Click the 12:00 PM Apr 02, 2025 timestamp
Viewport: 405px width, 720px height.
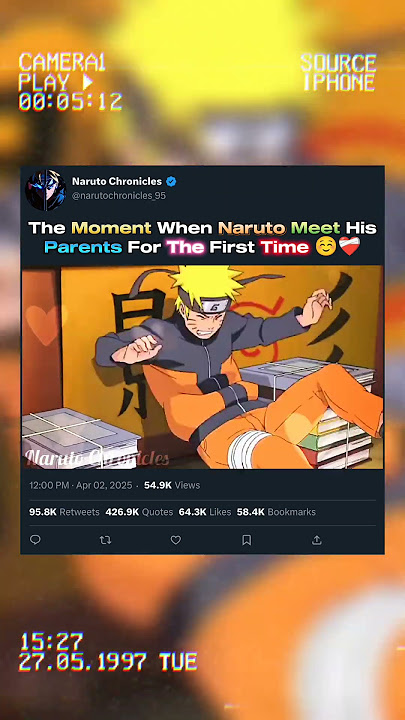point(80,485)
